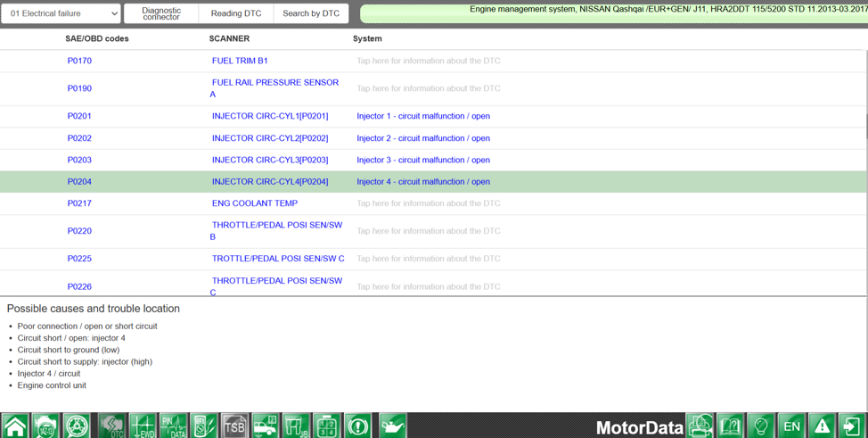Screen dimensions: 868x438
Task: Open the fuse JB box icon
Action: (296, 426)
